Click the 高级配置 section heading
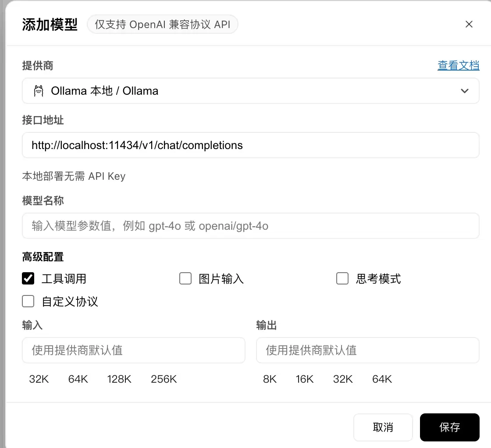The width and height of the screenshot is (491, 448). (x=43, y=257)
